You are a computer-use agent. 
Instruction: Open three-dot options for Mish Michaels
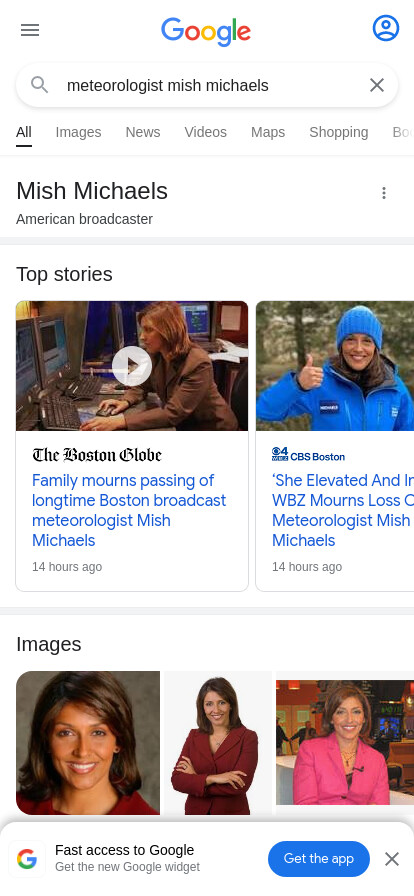(x=384, y=193)
